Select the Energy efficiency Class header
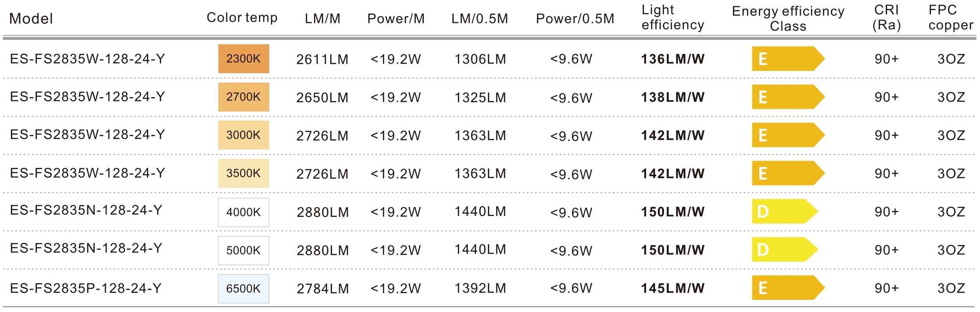This screenshot has width=980, height=312. click(x=788, y=18)
